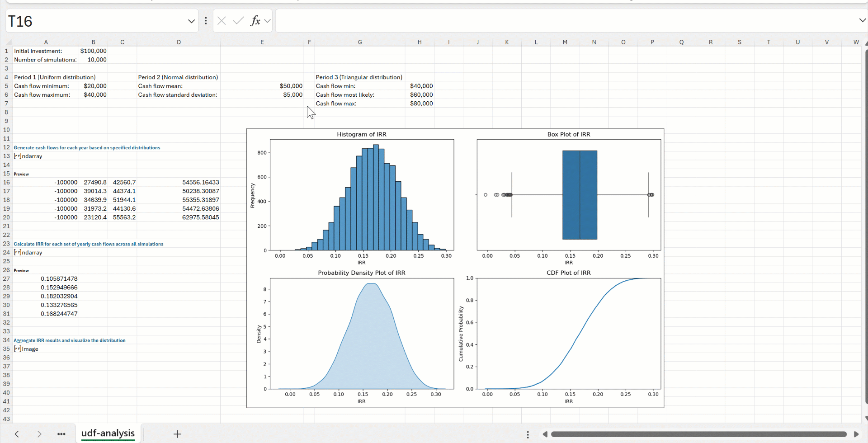This screenshot has height=443, width=868.
Task: Select column D header
Action: (179, 42)
